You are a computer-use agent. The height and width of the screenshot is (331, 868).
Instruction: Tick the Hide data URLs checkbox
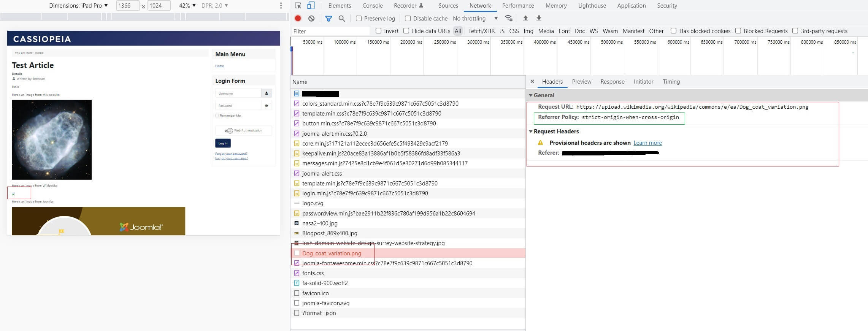click(406, 31)
